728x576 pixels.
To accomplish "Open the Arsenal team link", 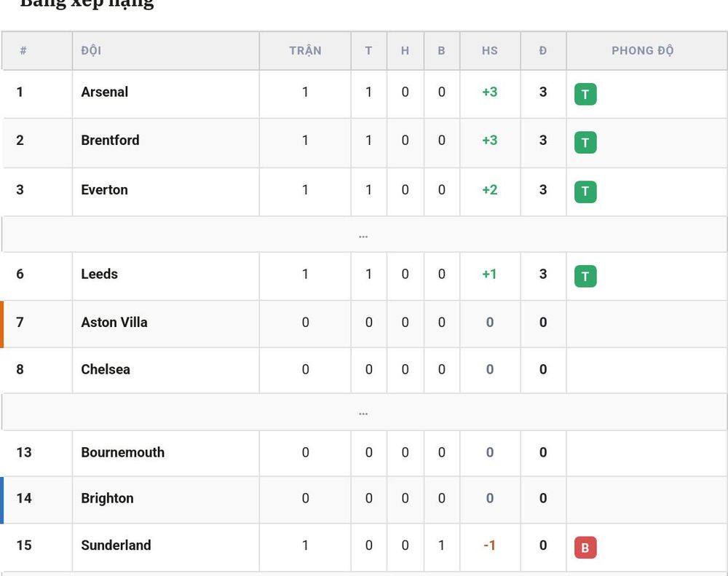I will click(x=104, y=92).
